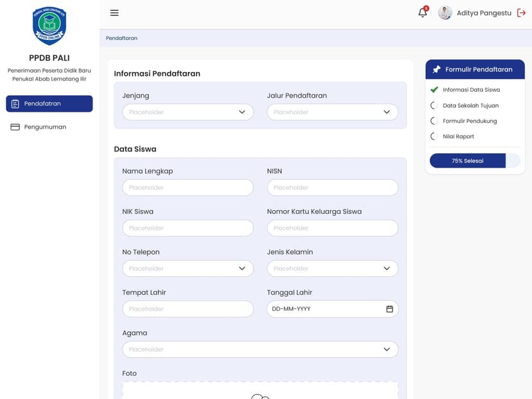Click the pin icon in Formulir Pendaftaran header

click(436, 69)
